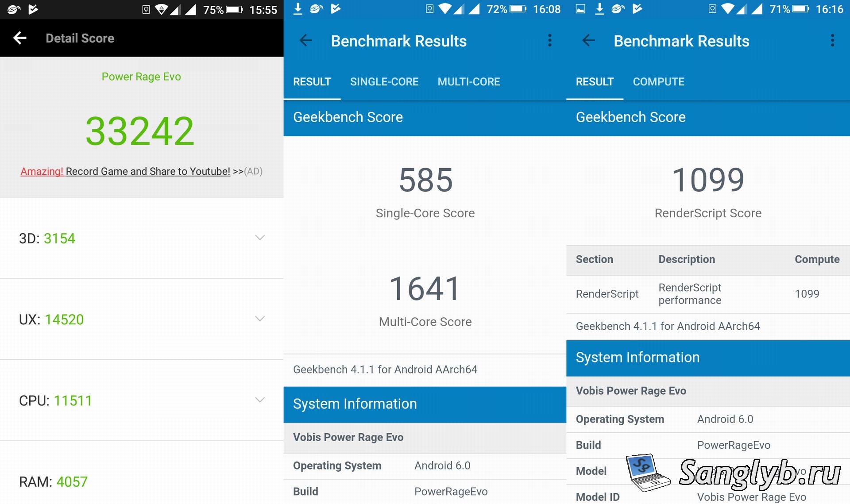Tap RAM: 4057 row
Viewport: 850px width, 504px height.
click(142, 481)
